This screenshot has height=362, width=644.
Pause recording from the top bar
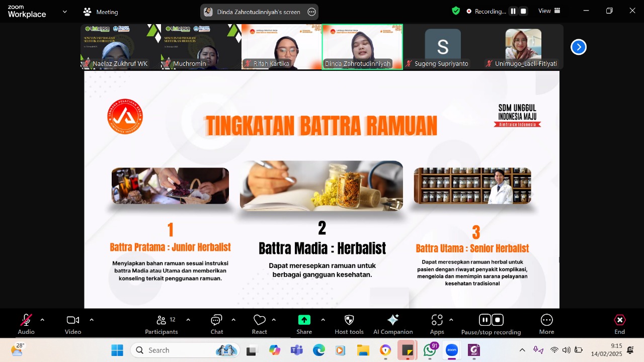pyautogui.click(x=513, y=11)
